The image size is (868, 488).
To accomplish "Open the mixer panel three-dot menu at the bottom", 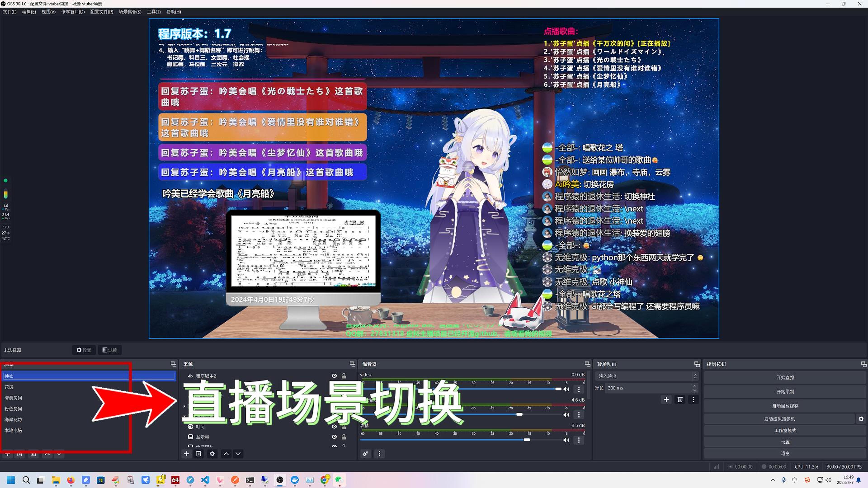I will [x=380, y=454].
